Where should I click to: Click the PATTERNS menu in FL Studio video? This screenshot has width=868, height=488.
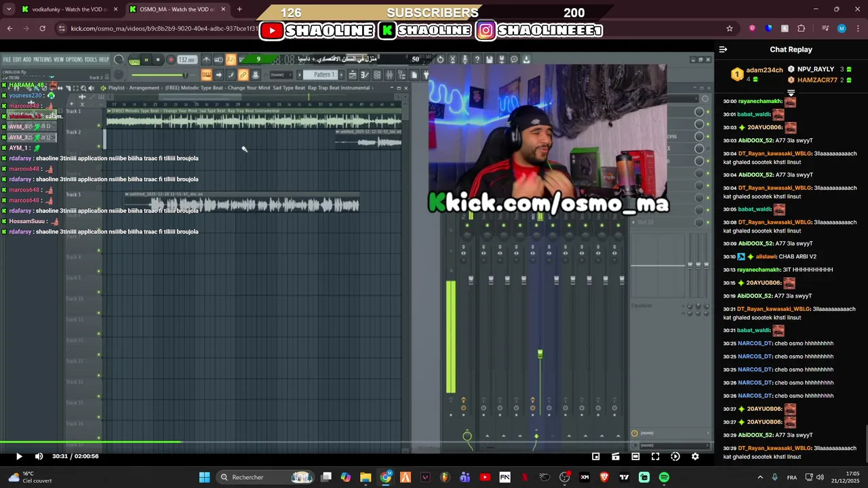(43, 60)
